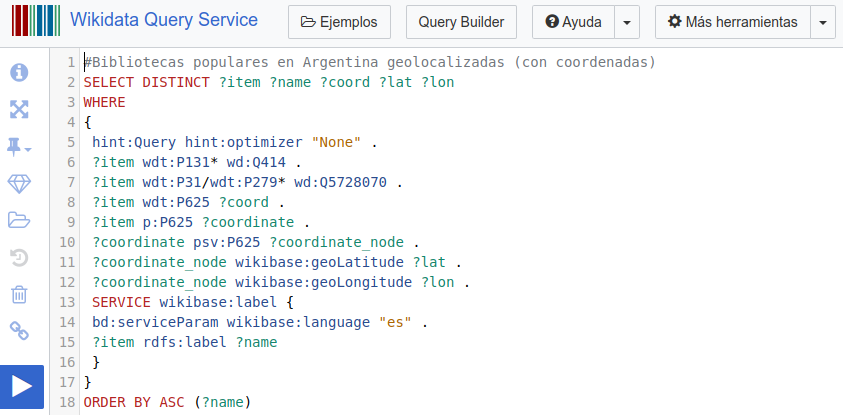The height and width of the screenshot is (415, 843).
Task: Clear the query with the trash icon
Action: [x=19, y=295]
